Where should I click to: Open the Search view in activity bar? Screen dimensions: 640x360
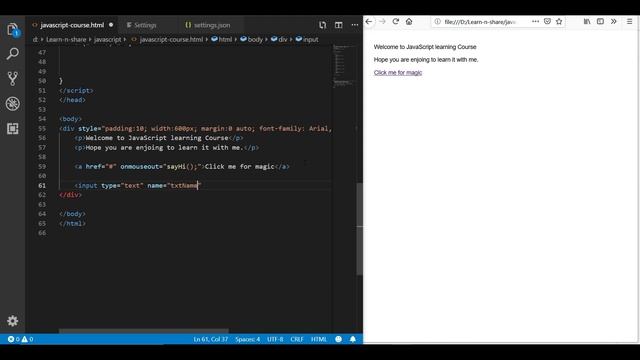(13, 53)
